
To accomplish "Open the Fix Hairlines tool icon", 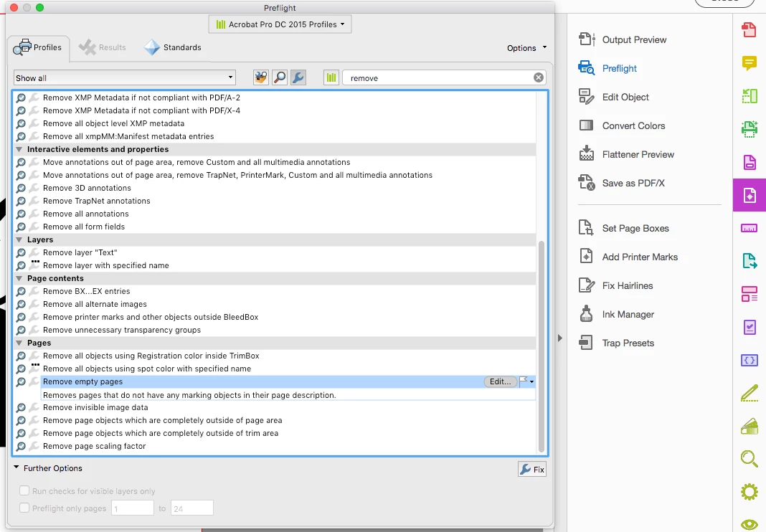I will (x=586, y=285).
